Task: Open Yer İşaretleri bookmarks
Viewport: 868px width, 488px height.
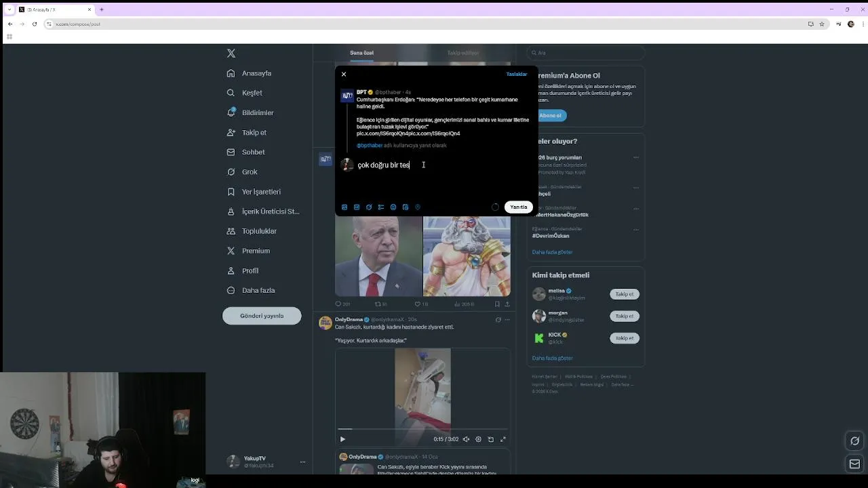Action: pos(254,192)
